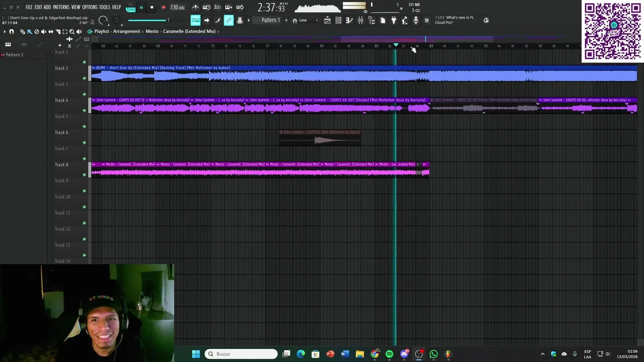The height and width of the screenshot is (362, 644).
Task: Toggle the highlighted link/multilink icon
Action: pos(228,20)
